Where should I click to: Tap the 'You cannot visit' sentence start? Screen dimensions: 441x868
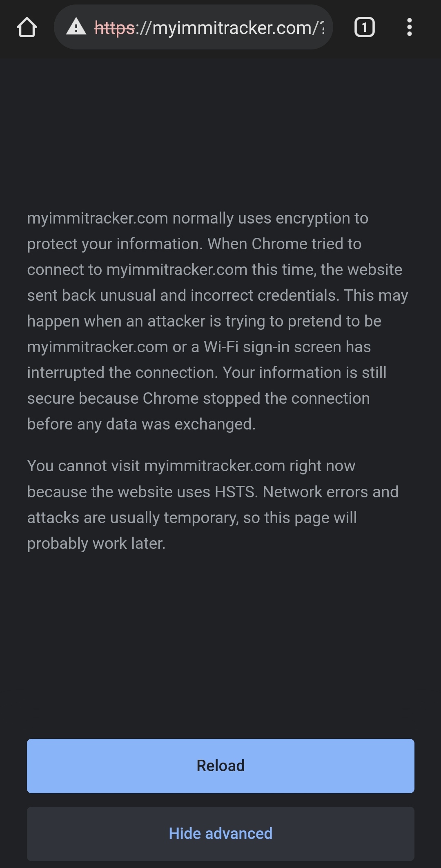pyautogui.click(x=83, y=466)
